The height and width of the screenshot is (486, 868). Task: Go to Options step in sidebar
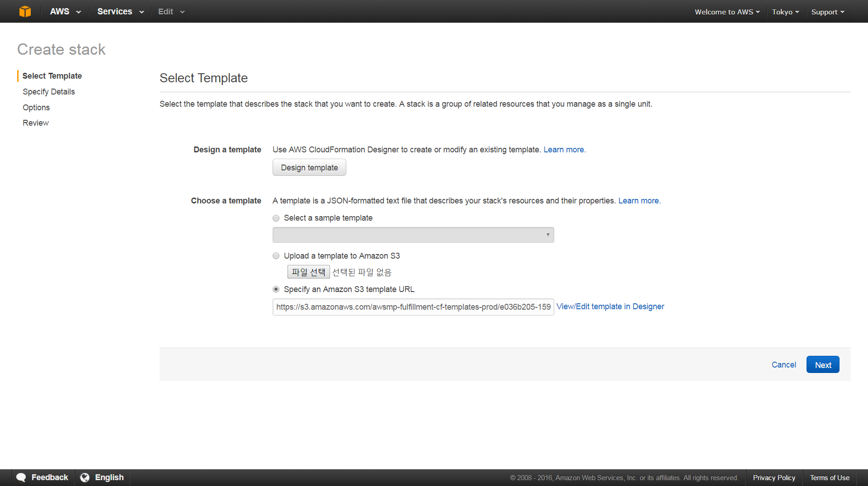click(x=36, y=108)
